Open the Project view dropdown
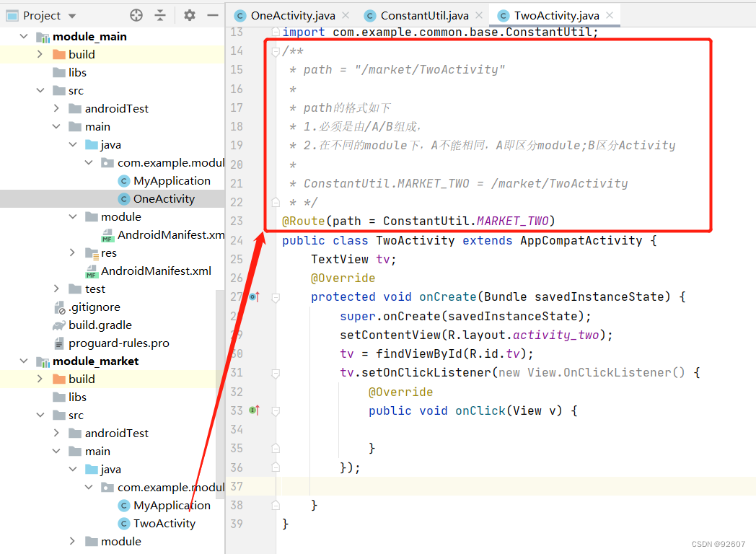The image size is (756, 554). pyautogui.click(x=72, y=16)
